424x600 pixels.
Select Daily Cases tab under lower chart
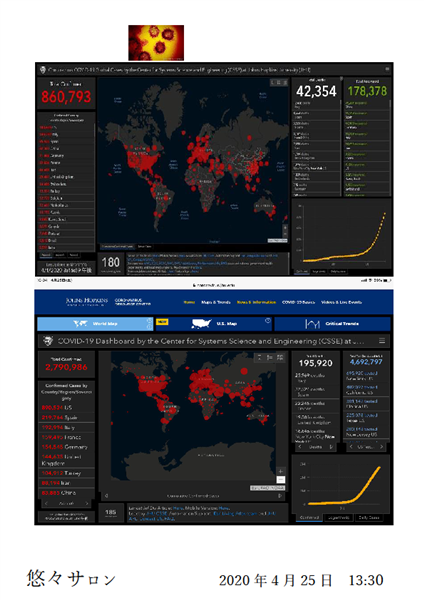(x=369, y=518)
